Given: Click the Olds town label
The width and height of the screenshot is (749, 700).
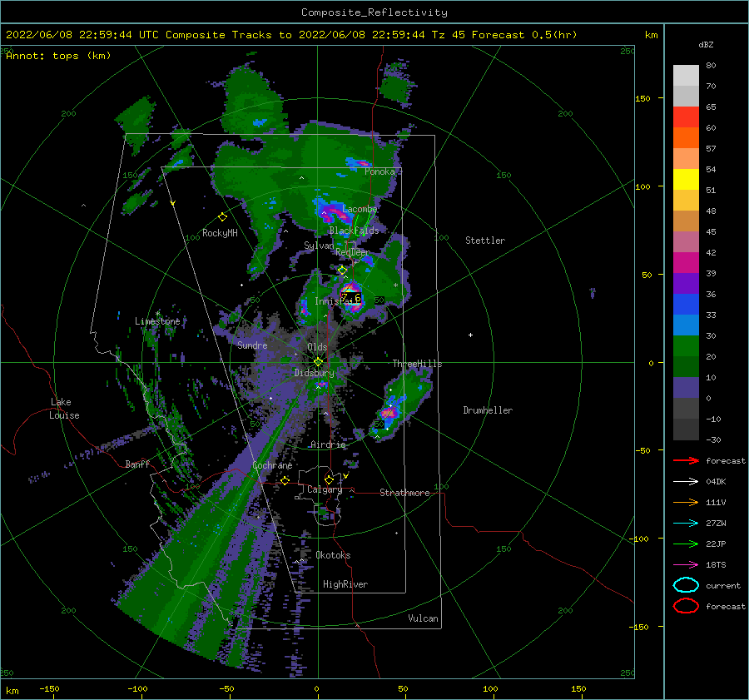Looking at the screenshot, I should pos(317,347).
